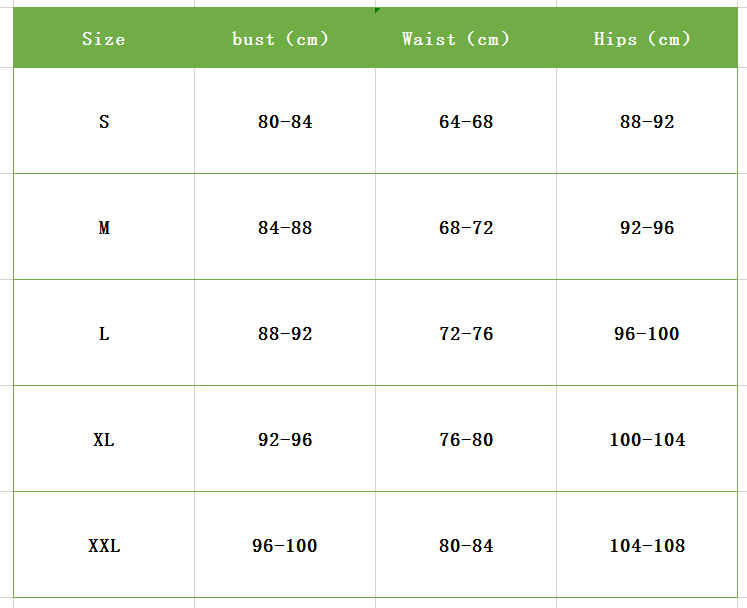The width and height of the screenshot is (747, 608).
Task: Select the bust value 96-100 for XXL
Action: point(285,546)
